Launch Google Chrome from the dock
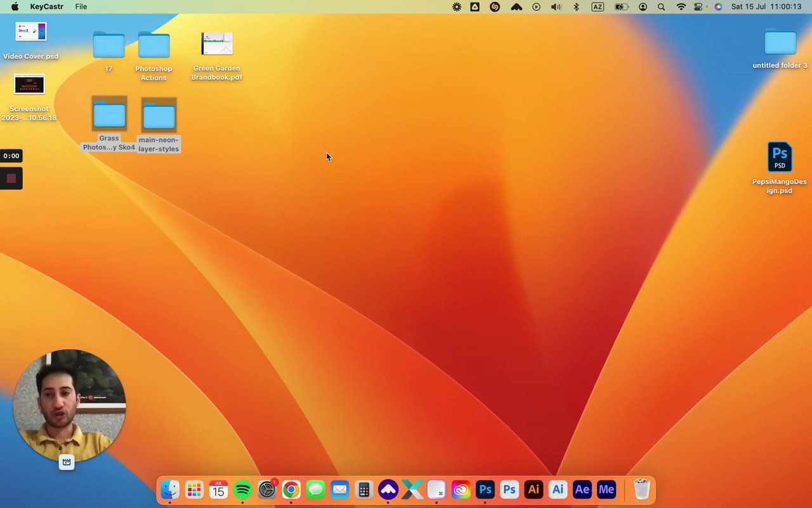The image size is (812, 508). (291, 490)
